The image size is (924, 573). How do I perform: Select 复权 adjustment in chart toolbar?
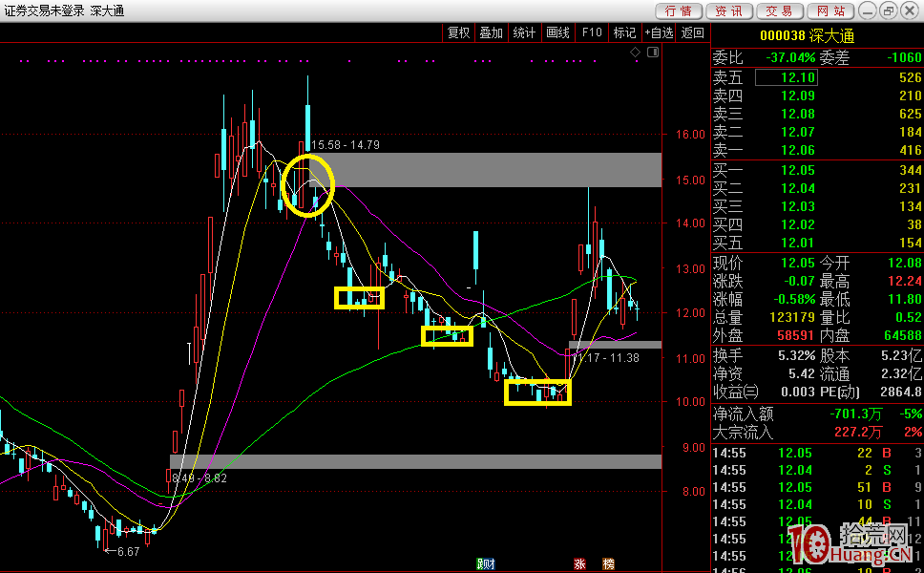click(458, 32)
